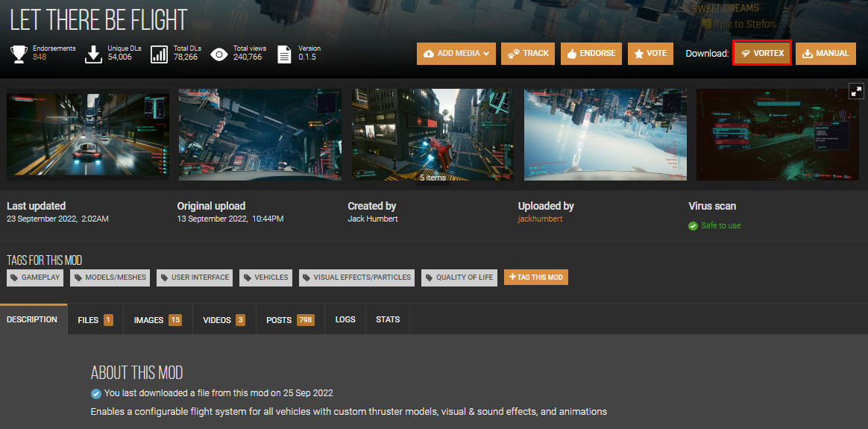This screenshot has width=868, height=429.
Task: Switch to the Images tab
Action: 158,320
